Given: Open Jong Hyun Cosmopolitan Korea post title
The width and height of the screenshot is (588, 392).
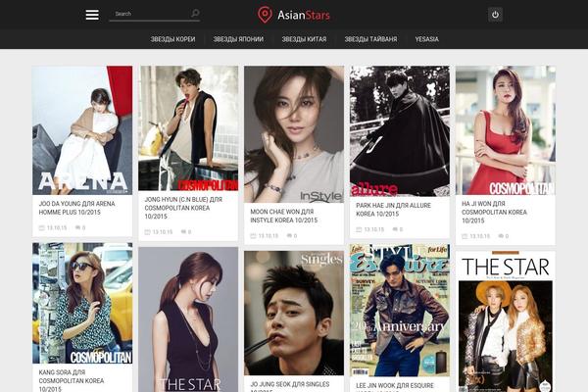Looking at the screenshot, I should [x=183, y=208].
